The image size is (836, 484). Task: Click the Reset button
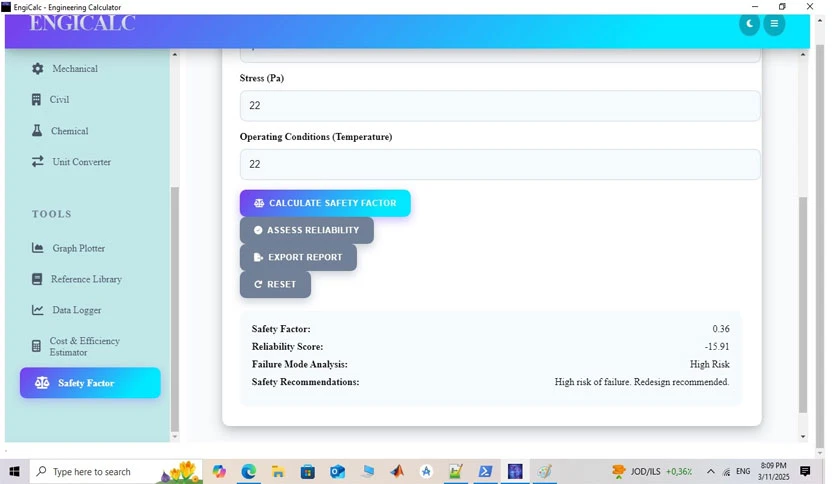click(275, 285)
